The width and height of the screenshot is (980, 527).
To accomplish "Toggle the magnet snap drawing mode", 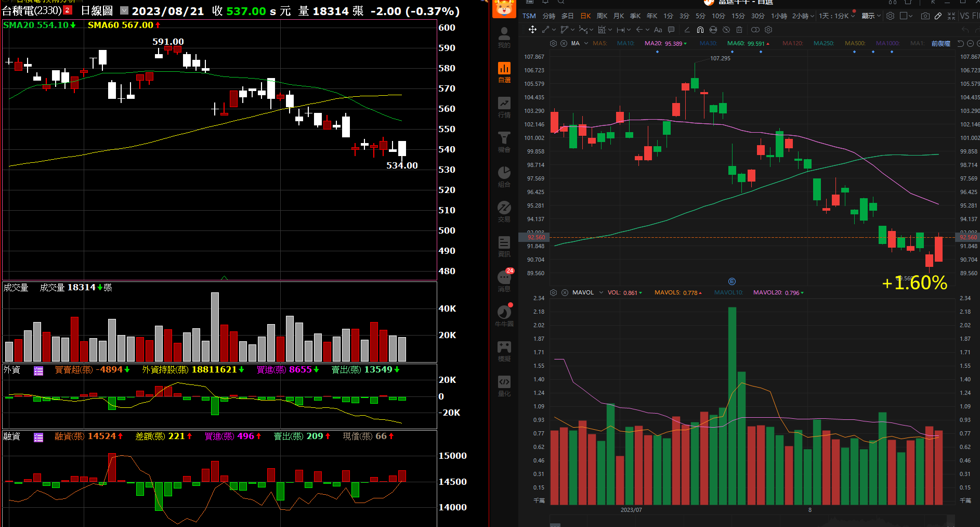I will (700, 30).
